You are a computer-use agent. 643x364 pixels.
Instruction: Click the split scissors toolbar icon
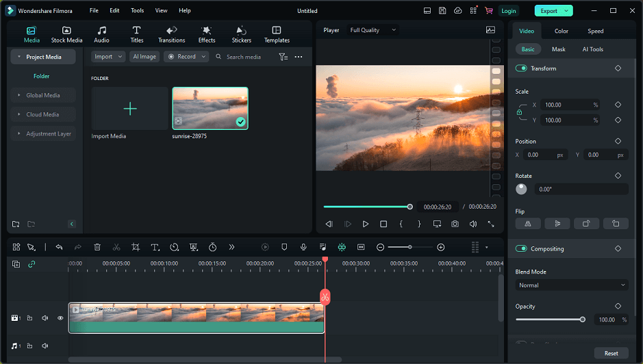(116, 247)
